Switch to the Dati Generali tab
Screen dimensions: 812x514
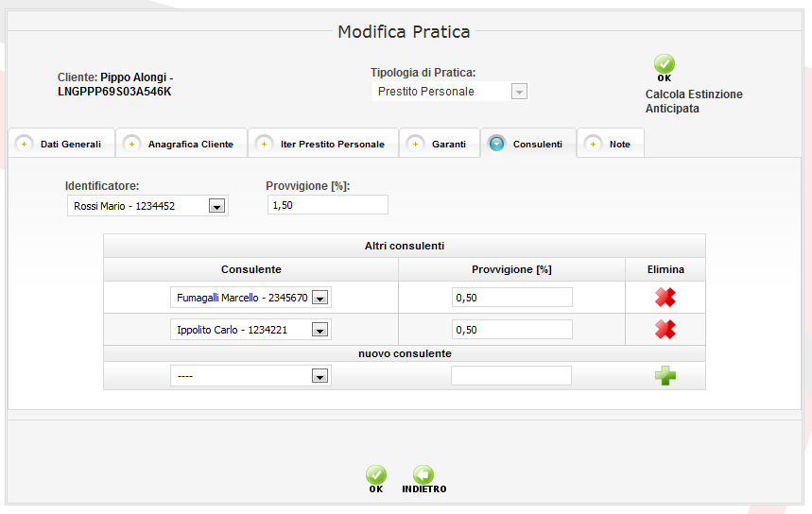coord(61,144)
